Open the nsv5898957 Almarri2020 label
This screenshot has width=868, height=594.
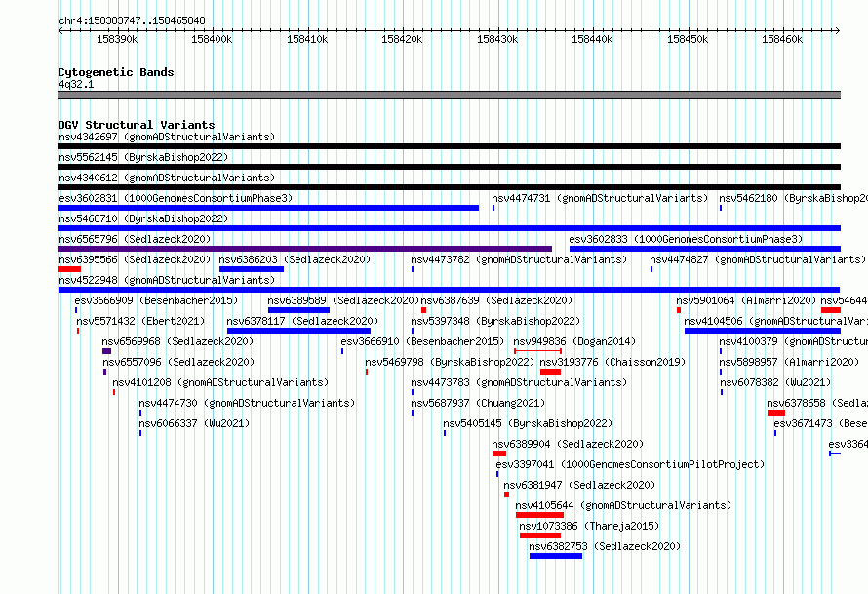[789, 362]
